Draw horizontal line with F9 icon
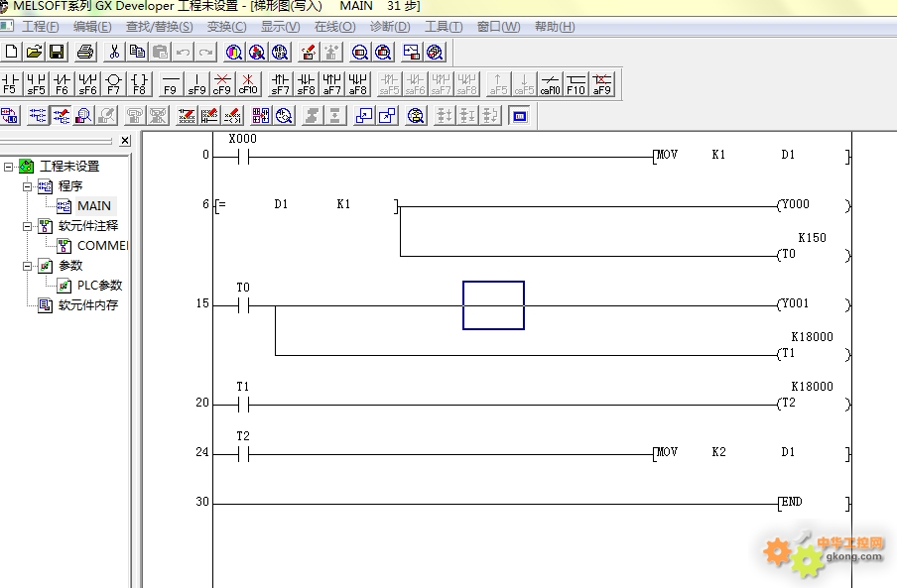Image resolution: width=897 pixels, height=588 pixels. coord(171,84)
